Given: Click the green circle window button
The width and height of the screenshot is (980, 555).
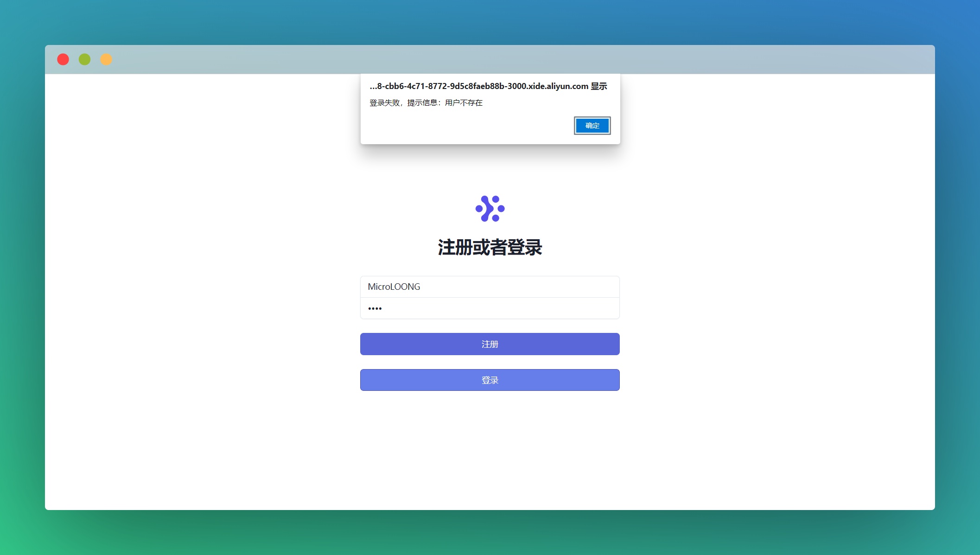Looking at the screenshot, I should [84, 59].
